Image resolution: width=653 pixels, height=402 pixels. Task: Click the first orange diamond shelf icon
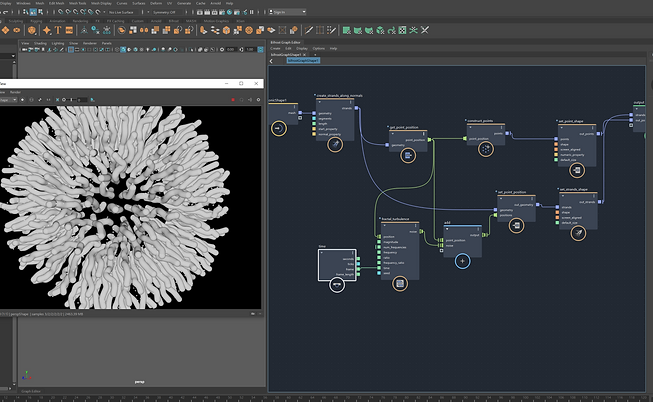pyautogui.click(x=5, y=30)
